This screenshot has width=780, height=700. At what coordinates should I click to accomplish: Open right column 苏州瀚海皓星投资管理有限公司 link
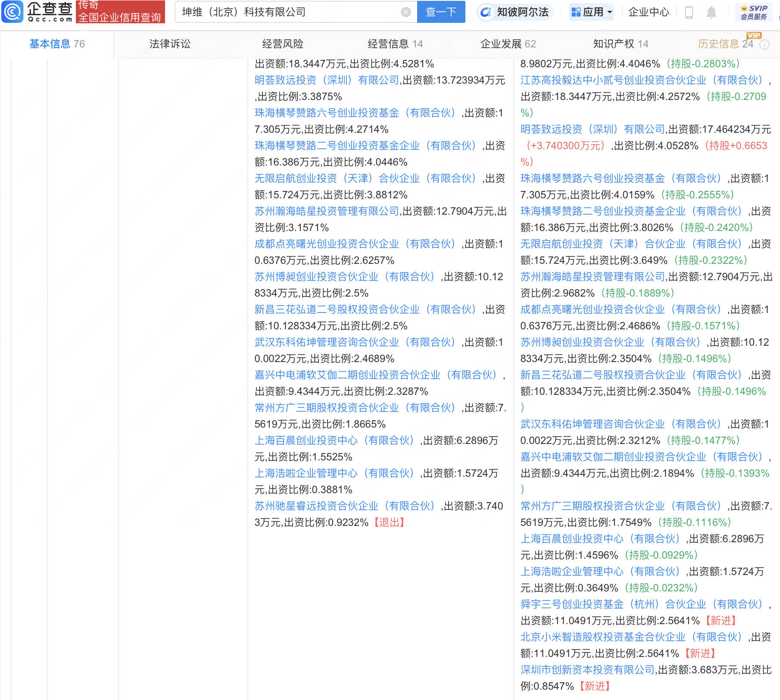click(593, 277)
